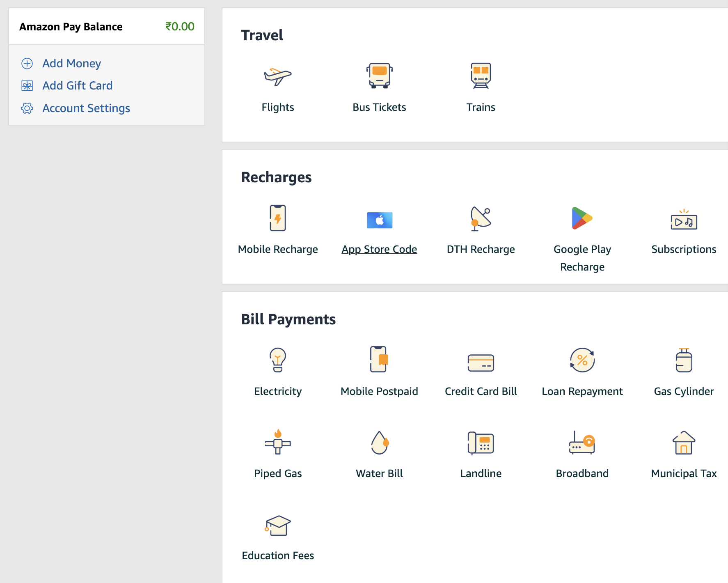Viewport: 728px width, 583px height.
Task: Click the gear icon beside Account Settings
Action: click(27, 108)
